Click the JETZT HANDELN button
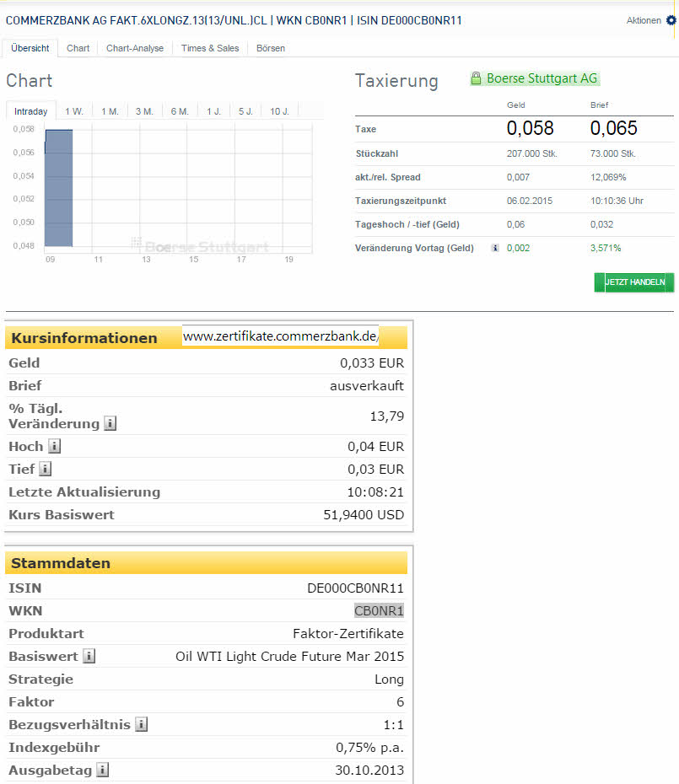This screenshot has width=679, height=784. (634, 282)
